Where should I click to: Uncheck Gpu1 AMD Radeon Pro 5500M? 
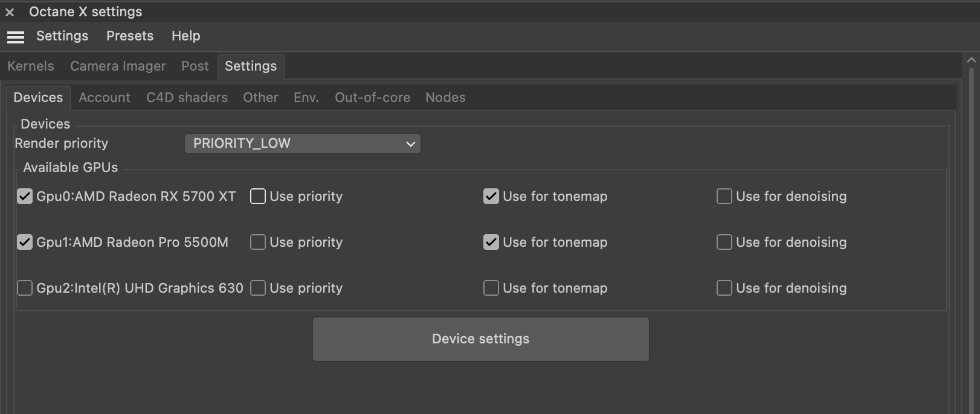[25, 242]
